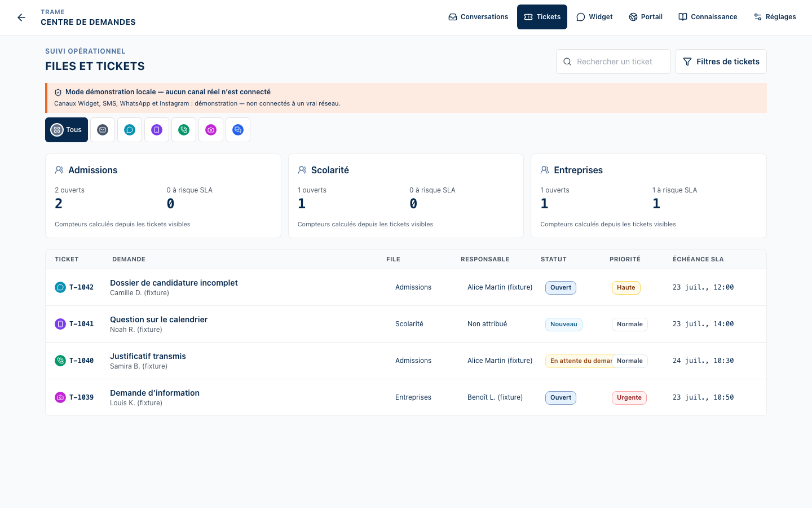The width and height of the screenshot is (812, 508).
Task: Go to Réglages settings
Action: (775, 17)
